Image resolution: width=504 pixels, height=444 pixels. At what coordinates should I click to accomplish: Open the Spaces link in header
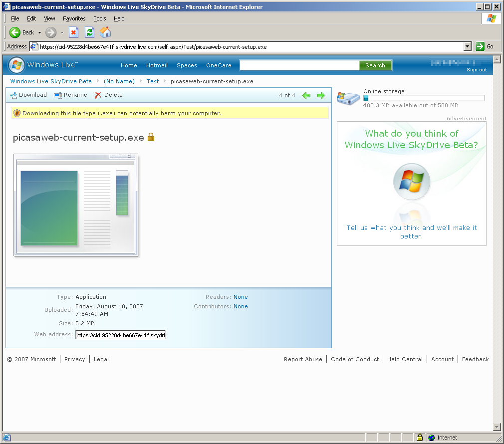tap(187, 65)
